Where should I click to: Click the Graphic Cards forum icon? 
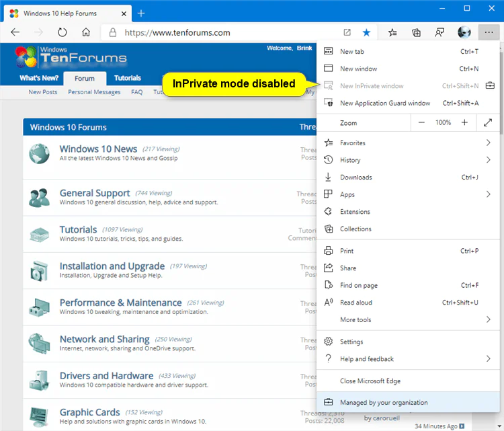[39, 417]
